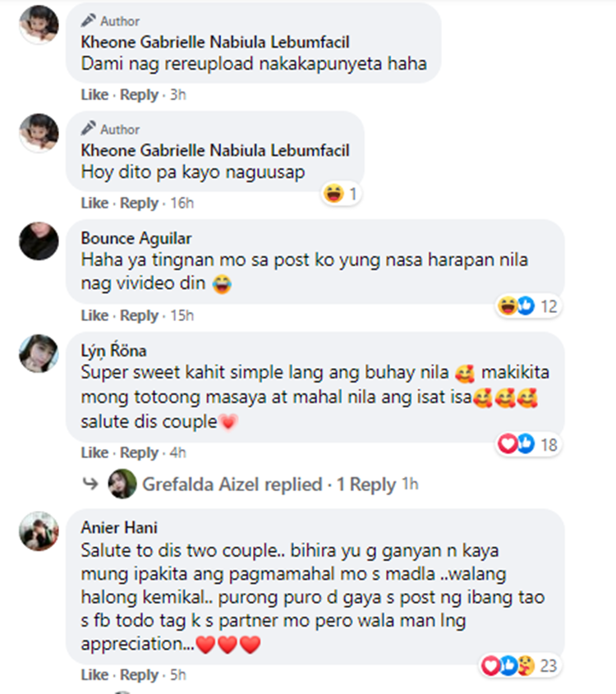Screen dimensions: 616x694
Task: Reply to Lyn Rona's comment
Action: (139, 453)
